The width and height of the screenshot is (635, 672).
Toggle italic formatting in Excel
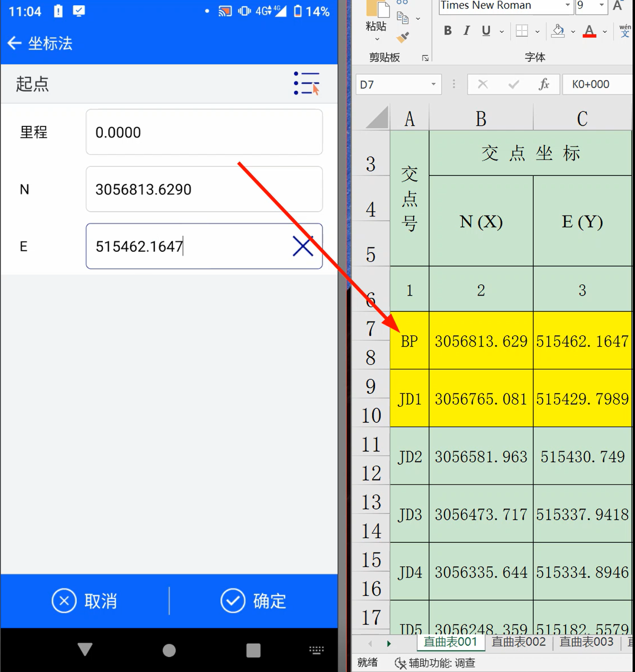point(467,31)
